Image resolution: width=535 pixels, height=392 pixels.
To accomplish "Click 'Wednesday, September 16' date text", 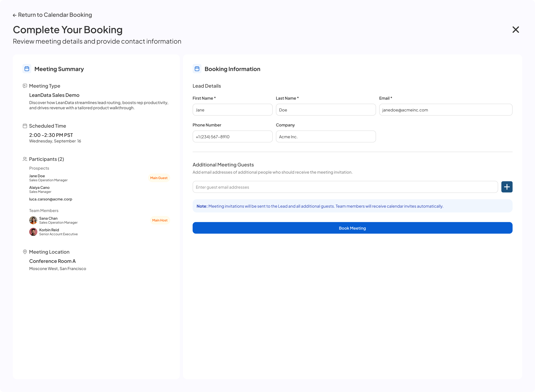I will 55,141.
